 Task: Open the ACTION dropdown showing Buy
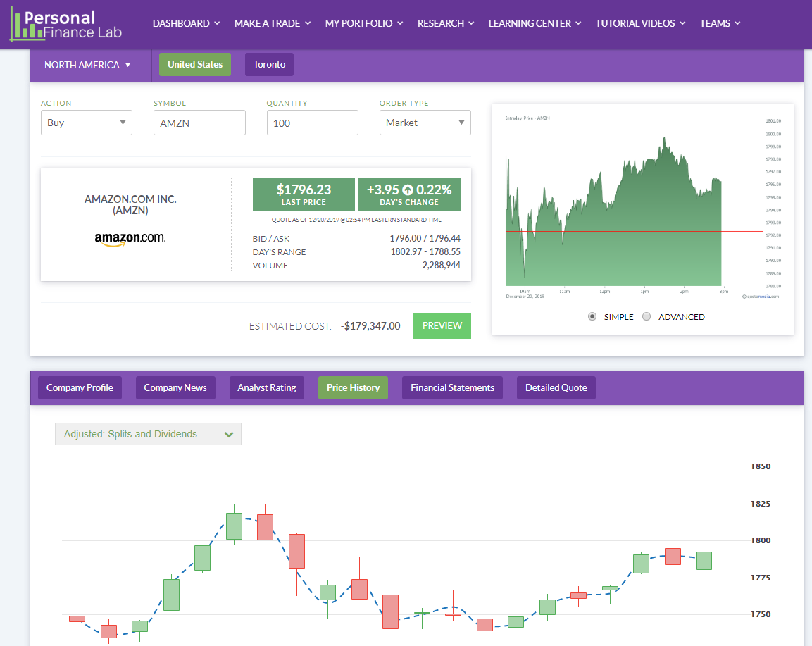[86, 122]
